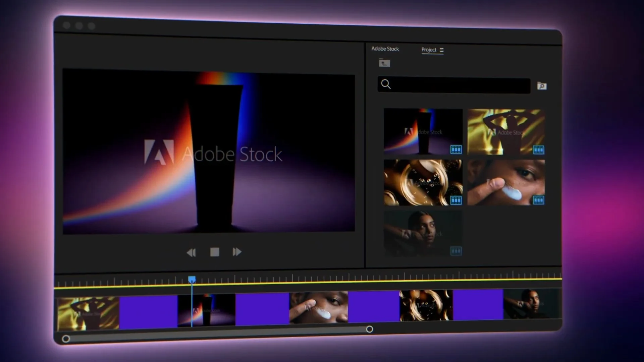644x362 pixels.
Task: Open the Project panel hamburger menu
Action: pos(442,50)
